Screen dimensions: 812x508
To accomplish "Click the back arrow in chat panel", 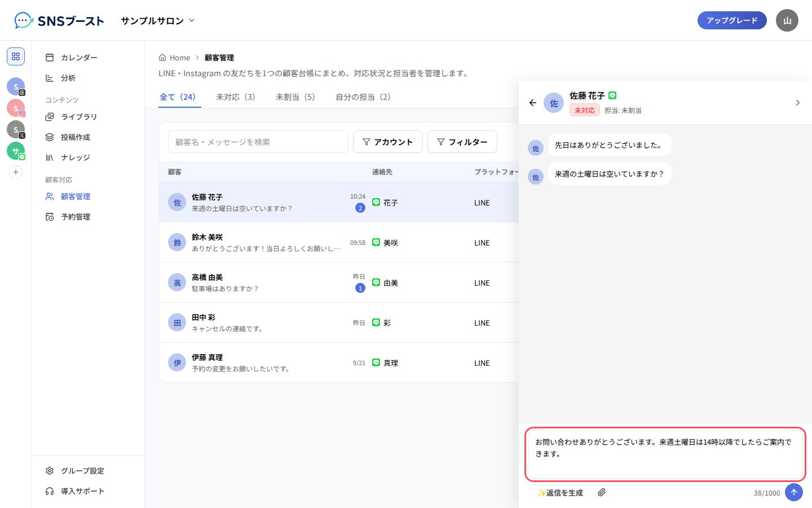I will (x=533, y=103).
